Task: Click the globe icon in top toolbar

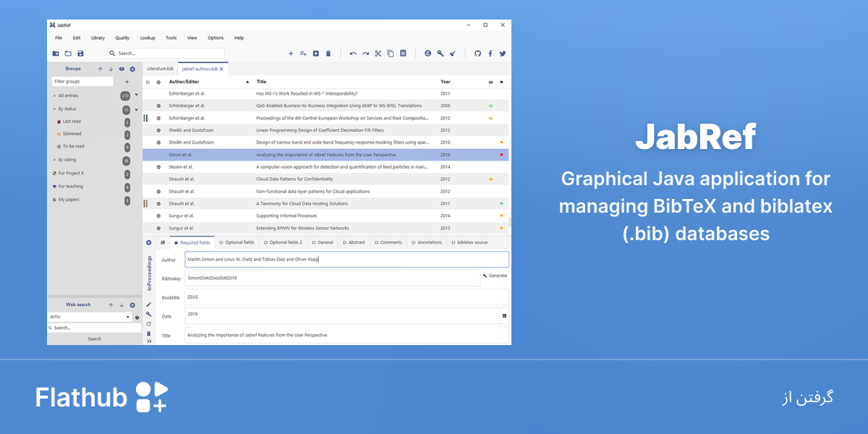Action: tap(427, 54)
